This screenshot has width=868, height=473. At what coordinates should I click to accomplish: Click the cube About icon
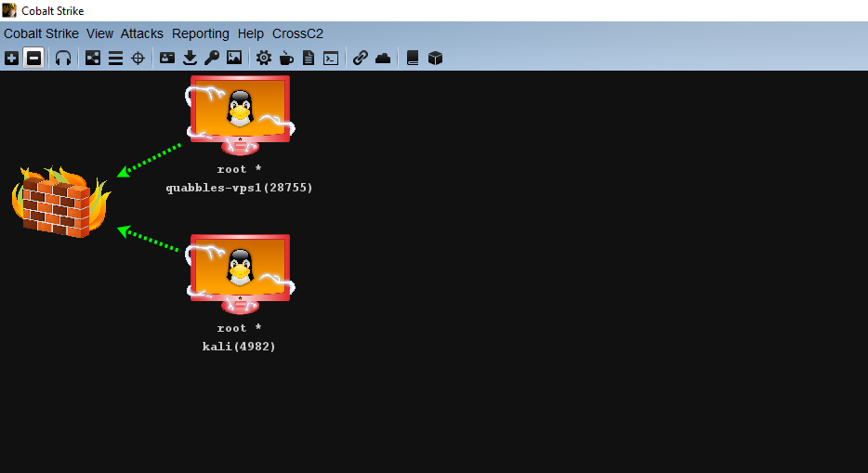(x=435, y=58)
